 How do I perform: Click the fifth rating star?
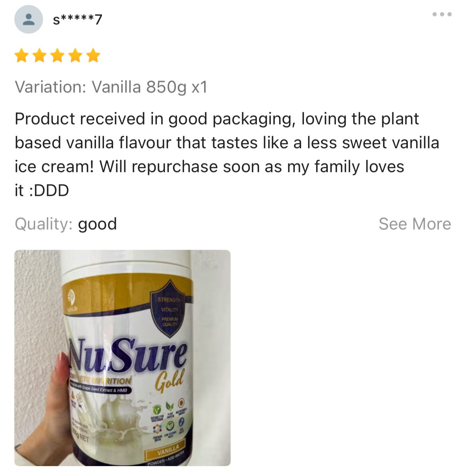pos(93,55)
